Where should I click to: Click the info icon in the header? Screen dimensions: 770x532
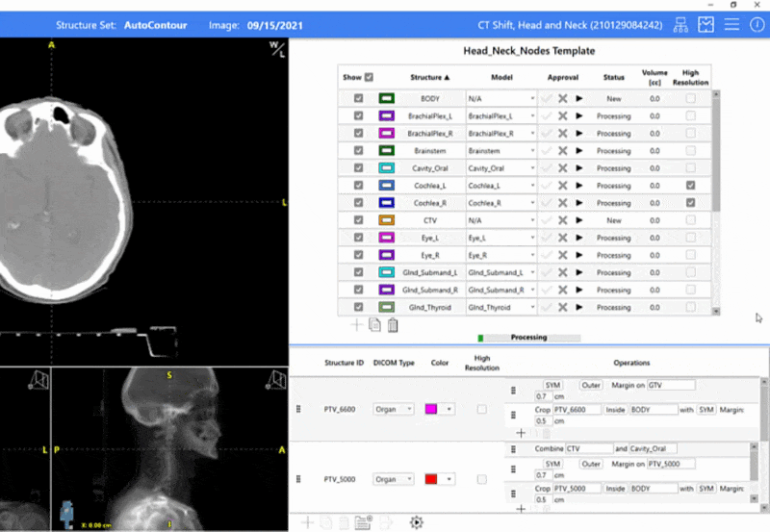(757, 24)
